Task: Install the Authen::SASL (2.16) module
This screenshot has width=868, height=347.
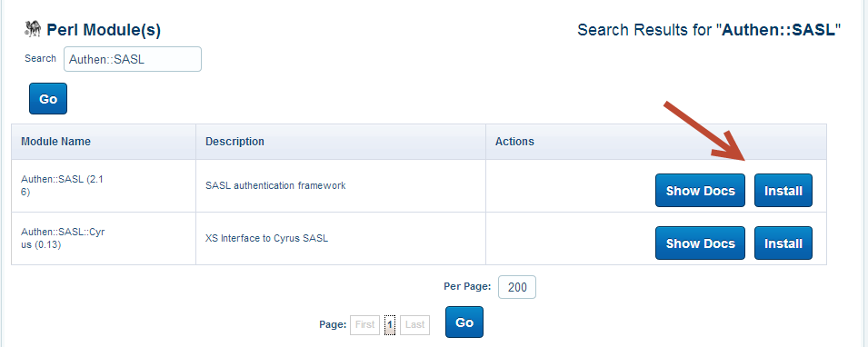Action: click(x=783, y=191)
